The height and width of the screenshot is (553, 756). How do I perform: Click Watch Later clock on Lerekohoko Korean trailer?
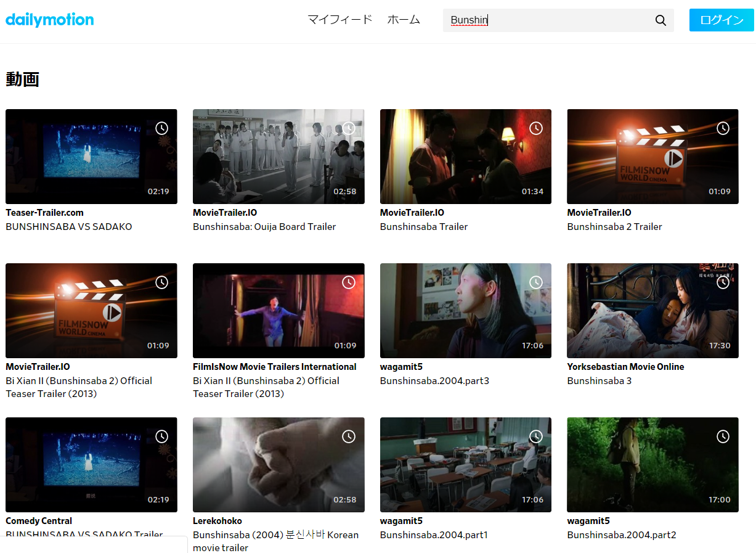click(x=349, y=436)
